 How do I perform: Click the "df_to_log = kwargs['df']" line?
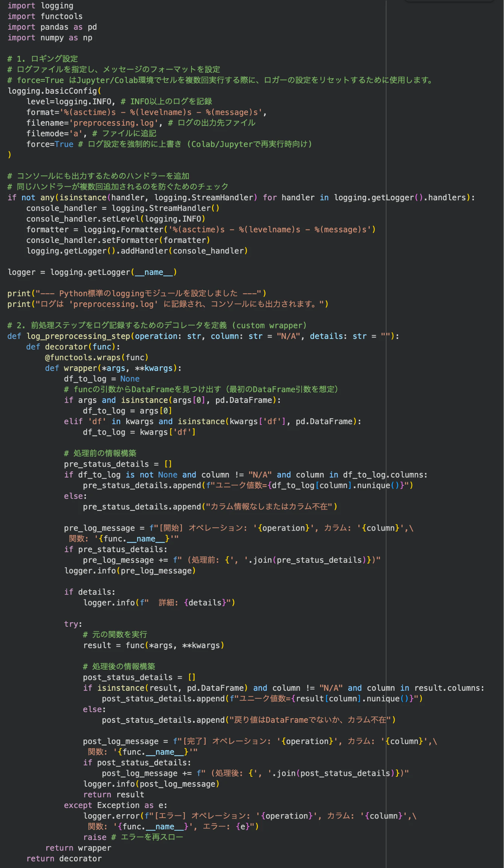pos(139,432)
